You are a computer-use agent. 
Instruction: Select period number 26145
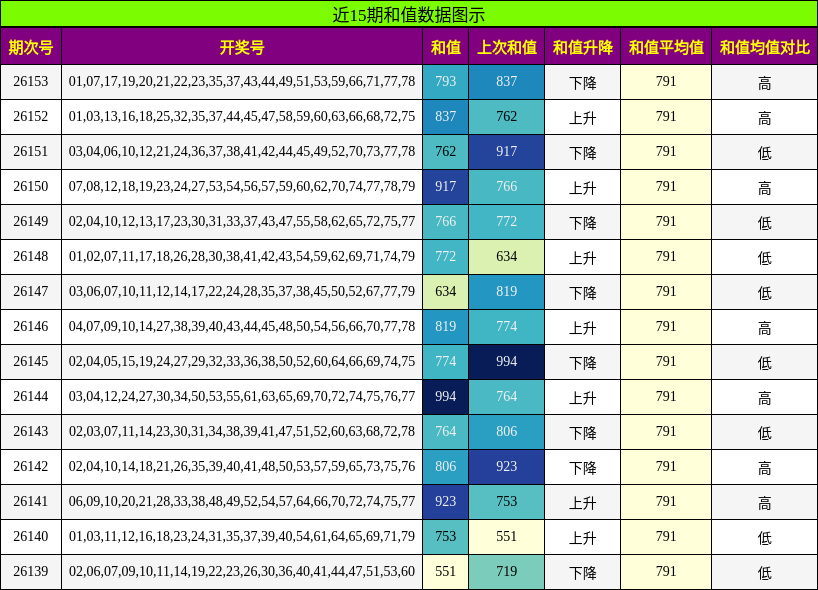[x=31, y=361]
